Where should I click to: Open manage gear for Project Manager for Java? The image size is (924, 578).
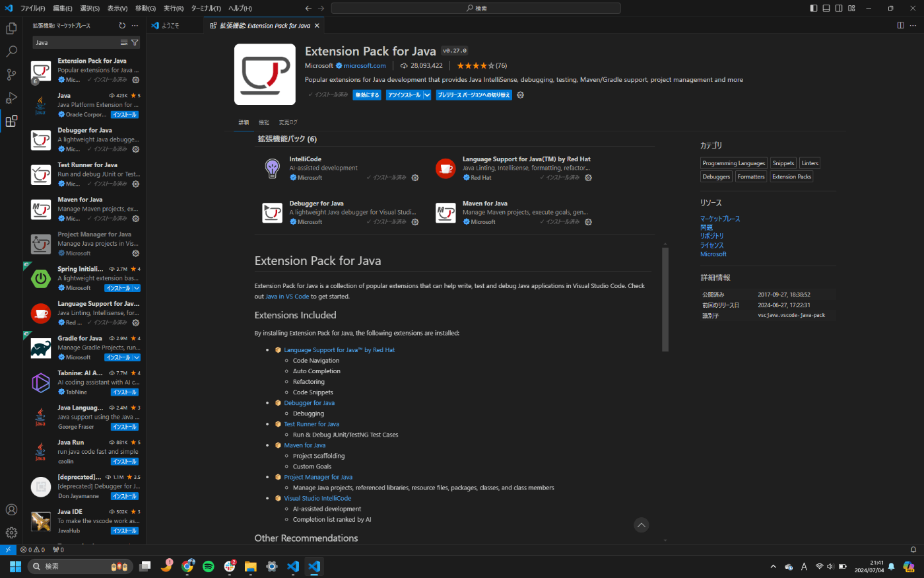pyautogui.click(x=135, y=253)
